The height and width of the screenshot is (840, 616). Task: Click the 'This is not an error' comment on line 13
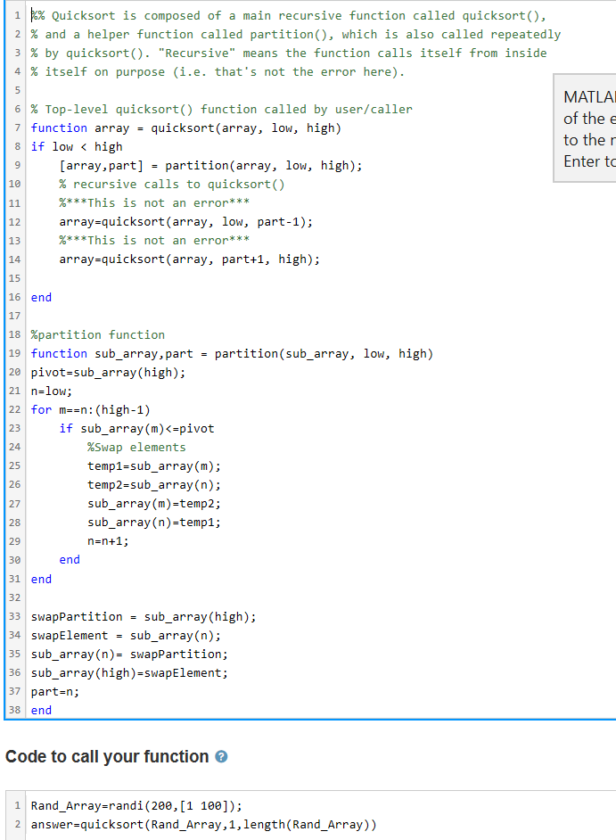[x=154, y=241]
